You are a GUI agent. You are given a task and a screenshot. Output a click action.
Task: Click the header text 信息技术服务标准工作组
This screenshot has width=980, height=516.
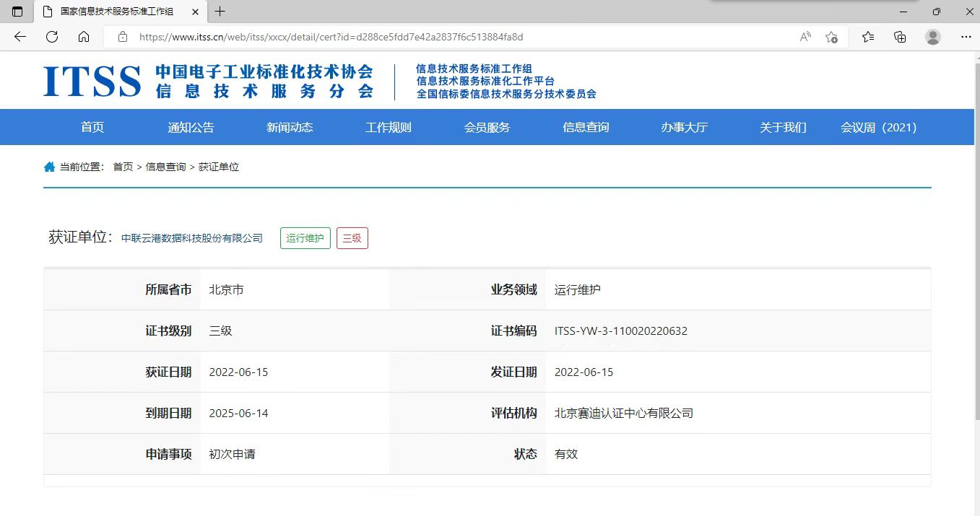tap(474, 69)
